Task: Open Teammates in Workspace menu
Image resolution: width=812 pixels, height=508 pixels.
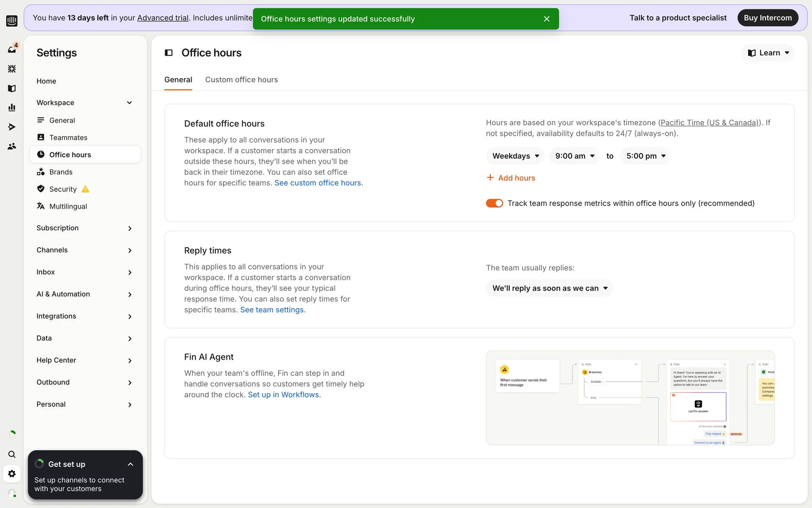Action: [68, 138]
